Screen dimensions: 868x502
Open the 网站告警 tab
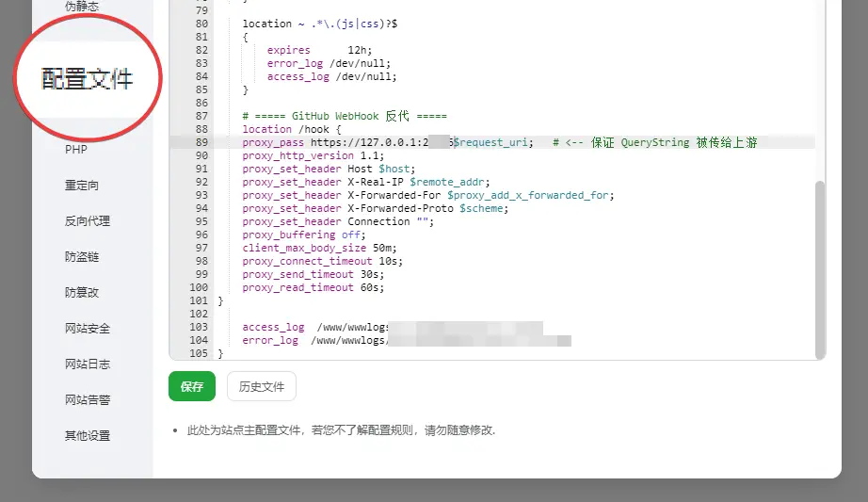coord(87,399)
